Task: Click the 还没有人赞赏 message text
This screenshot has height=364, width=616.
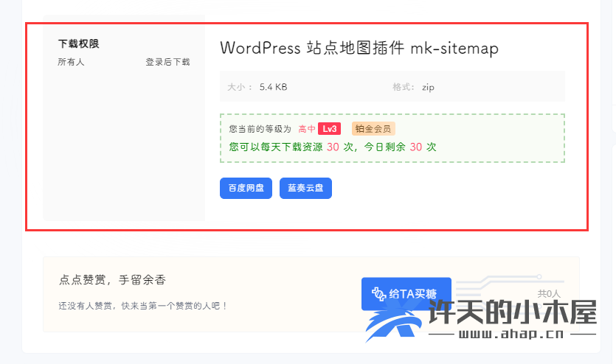Action: pyautogui.click(x=143, y=306)
